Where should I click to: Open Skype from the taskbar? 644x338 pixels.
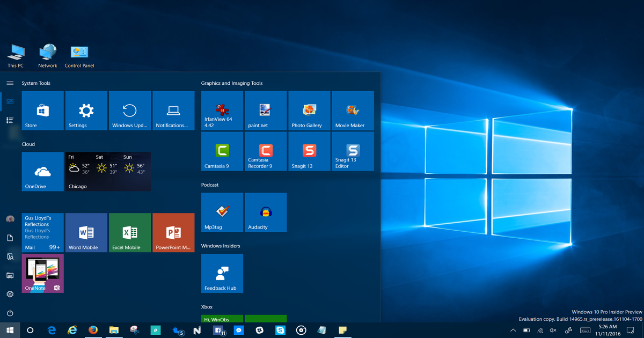click(280, 330)
